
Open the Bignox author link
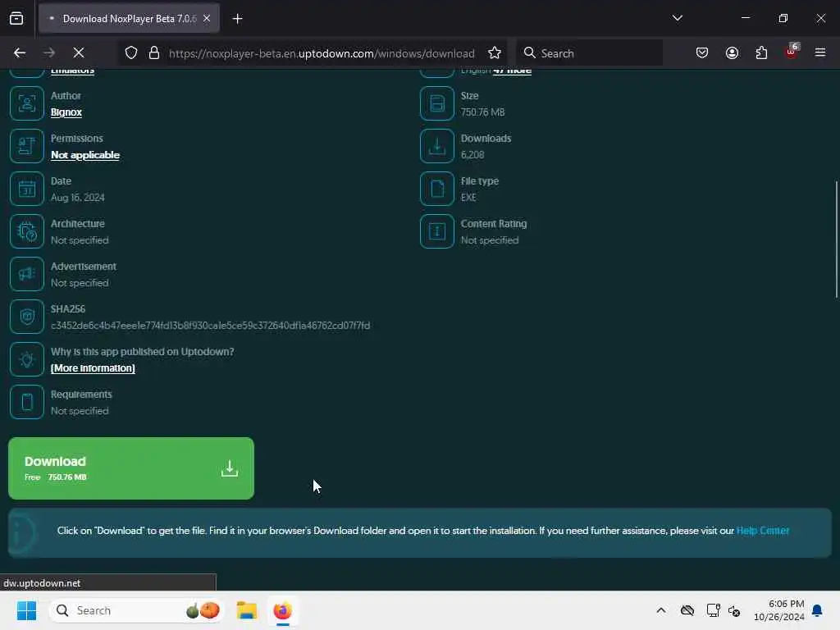(66, 112)
